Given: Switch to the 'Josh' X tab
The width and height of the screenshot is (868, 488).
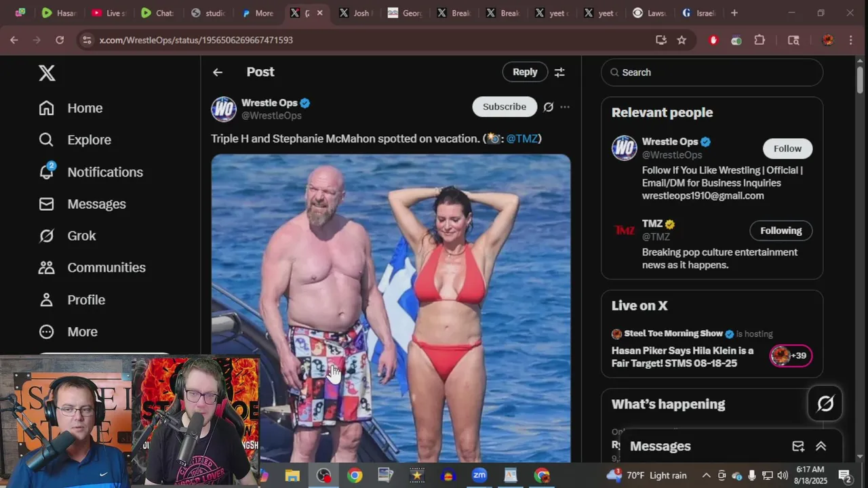Looking at the screenshot, I should click(356, 13).
